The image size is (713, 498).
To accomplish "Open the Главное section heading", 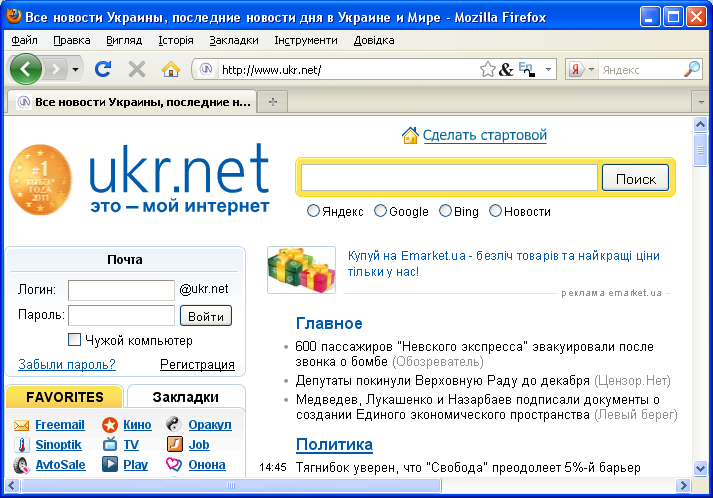I will pyautogui.click(x=329, y=323).
